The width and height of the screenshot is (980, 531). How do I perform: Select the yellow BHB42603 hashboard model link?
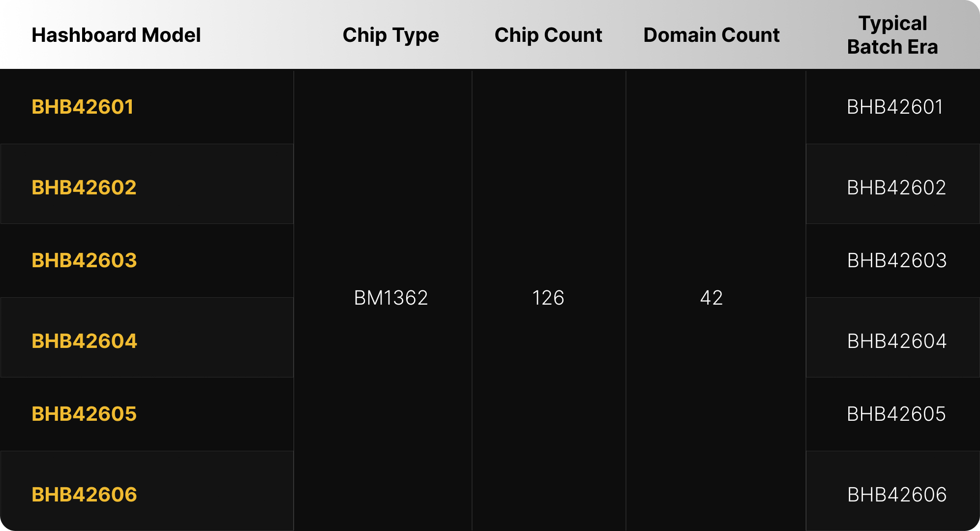pyautogui.click(x=84, y=260)
